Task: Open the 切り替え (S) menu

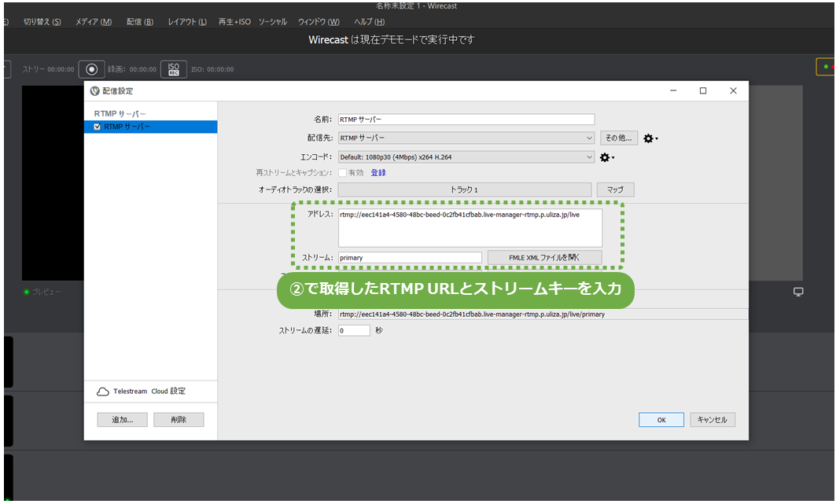Action: click(x=42, y=22)
